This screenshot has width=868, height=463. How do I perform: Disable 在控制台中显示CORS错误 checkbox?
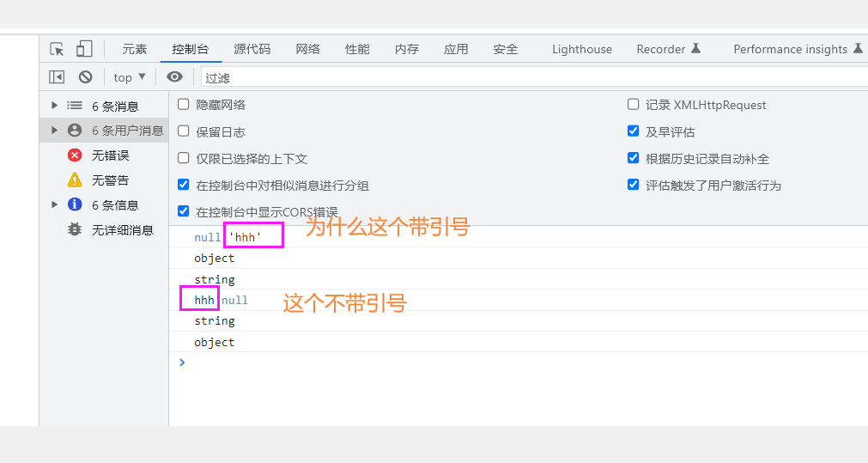click(183, 211)
